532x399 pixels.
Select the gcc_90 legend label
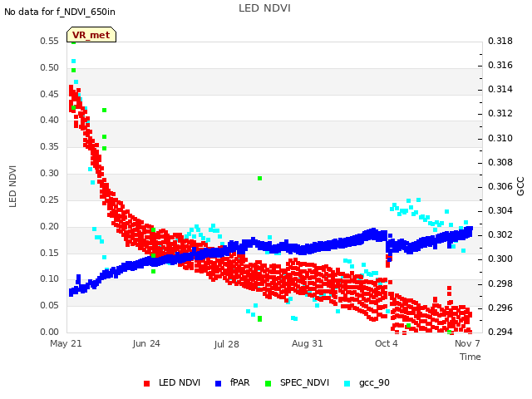point(374,383)
